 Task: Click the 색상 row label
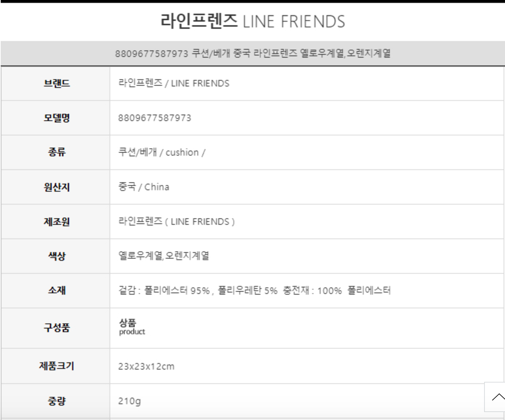(x=57, y=256)
